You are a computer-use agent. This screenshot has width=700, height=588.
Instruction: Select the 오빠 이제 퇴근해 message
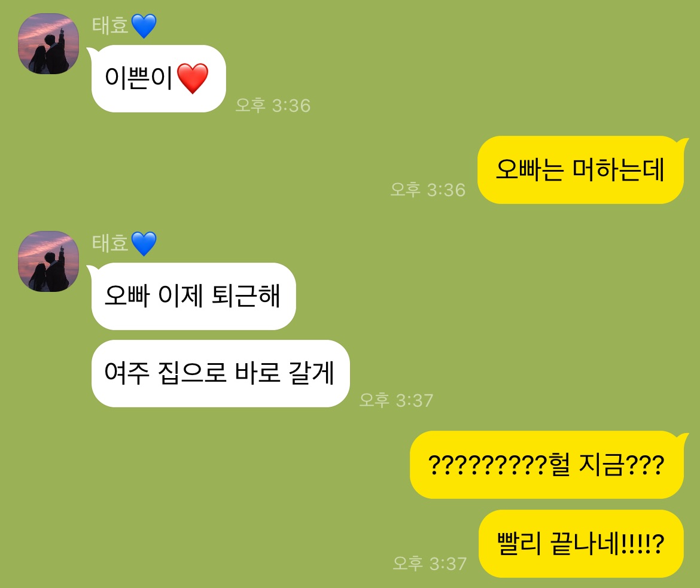click(193, 297)
